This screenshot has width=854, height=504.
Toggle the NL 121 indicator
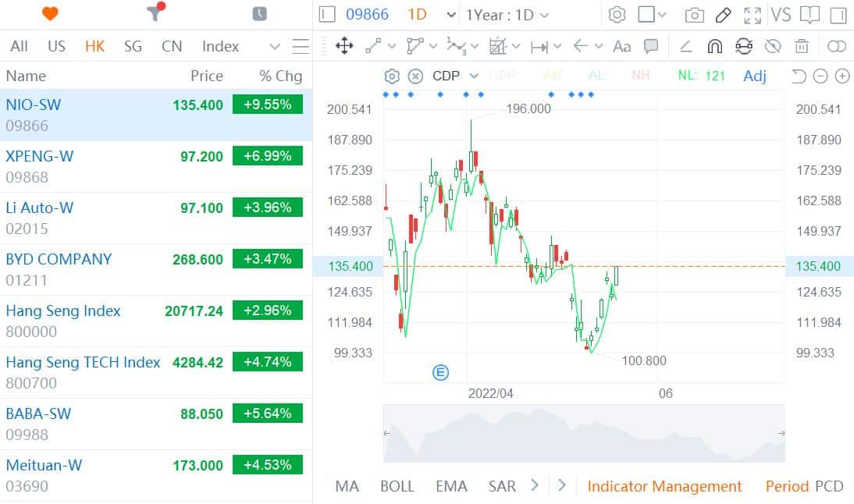[x=701, y=76]
